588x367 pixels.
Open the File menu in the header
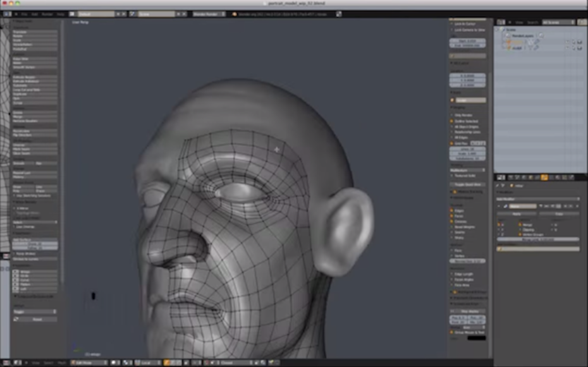(x=25, y=13)
